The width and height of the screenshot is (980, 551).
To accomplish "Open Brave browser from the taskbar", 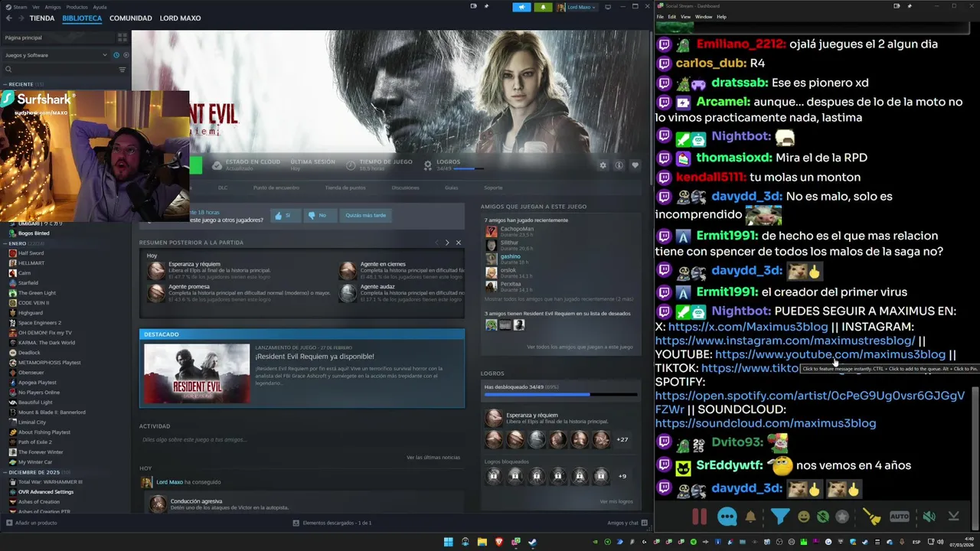I will pyautogui.click(x=499, y=542).
